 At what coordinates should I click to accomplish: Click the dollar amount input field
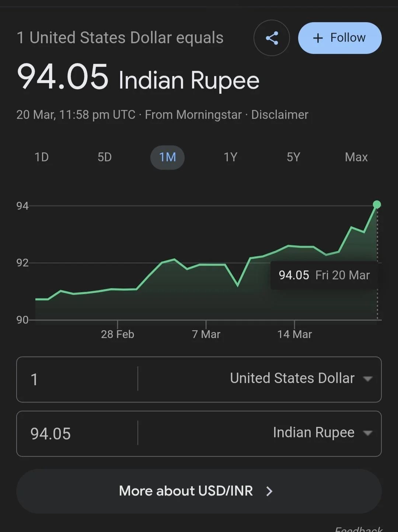(77, 379)
